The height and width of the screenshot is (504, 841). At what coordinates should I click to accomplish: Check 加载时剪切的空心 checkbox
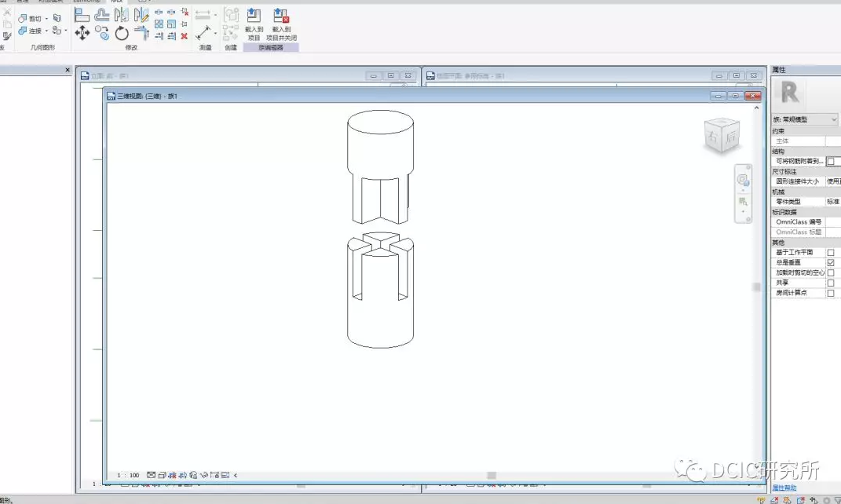click(831, 272)
